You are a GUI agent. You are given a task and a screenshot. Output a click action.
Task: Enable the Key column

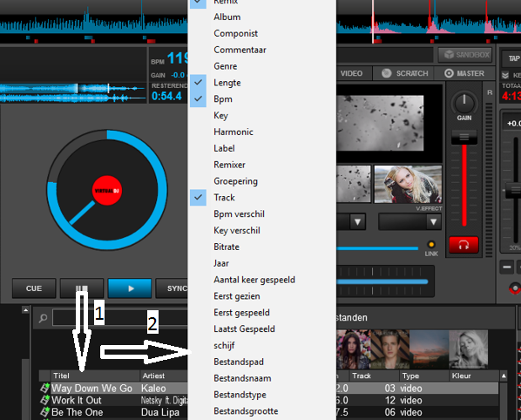[x=220, y=115]
